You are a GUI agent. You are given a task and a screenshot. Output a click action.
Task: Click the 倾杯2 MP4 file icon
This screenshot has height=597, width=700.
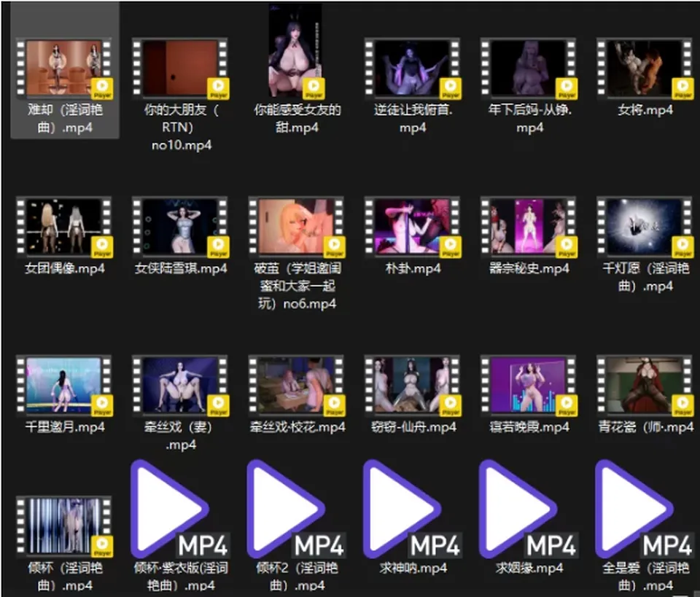click(x=297, y=510)
